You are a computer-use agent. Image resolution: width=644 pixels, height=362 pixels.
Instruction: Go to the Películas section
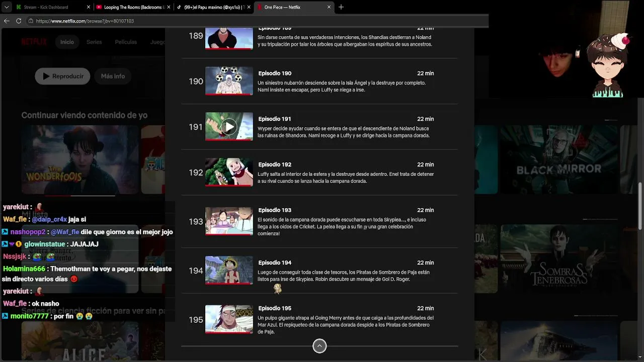tap(126, 42)
